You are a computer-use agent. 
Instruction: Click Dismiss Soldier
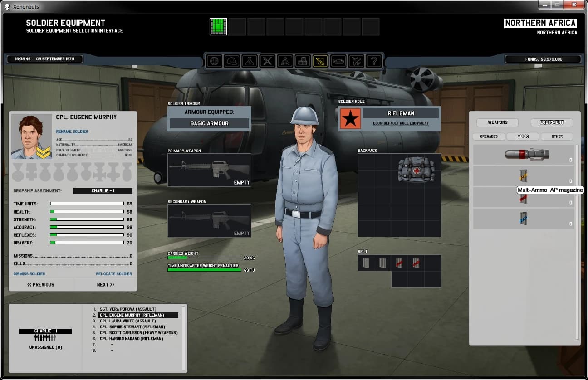(x=29, y=274)
